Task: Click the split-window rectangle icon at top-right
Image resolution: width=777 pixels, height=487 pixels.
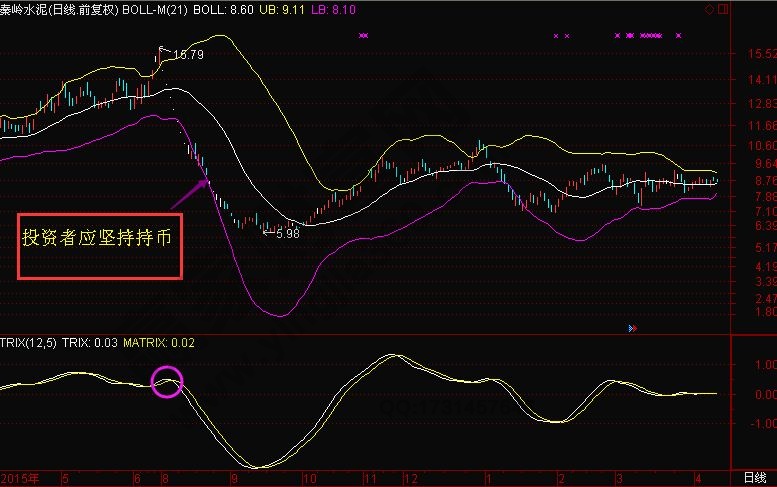Action: [723, 9]
